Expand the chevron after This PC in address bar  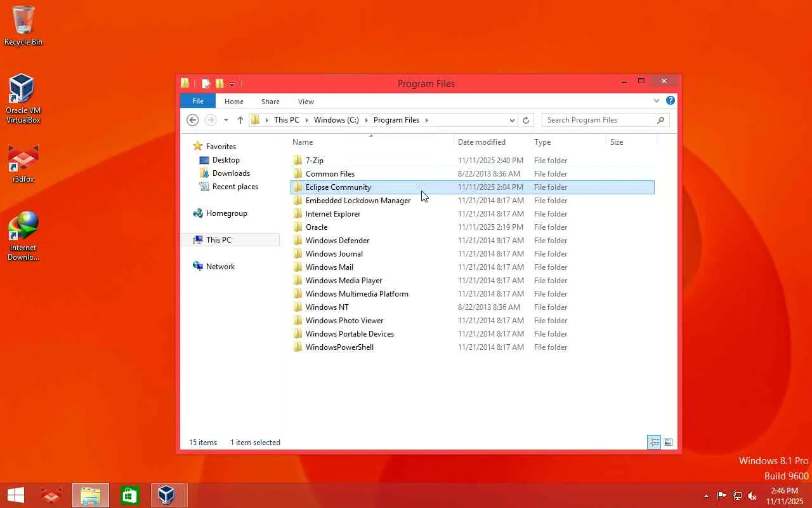[306, 120]
